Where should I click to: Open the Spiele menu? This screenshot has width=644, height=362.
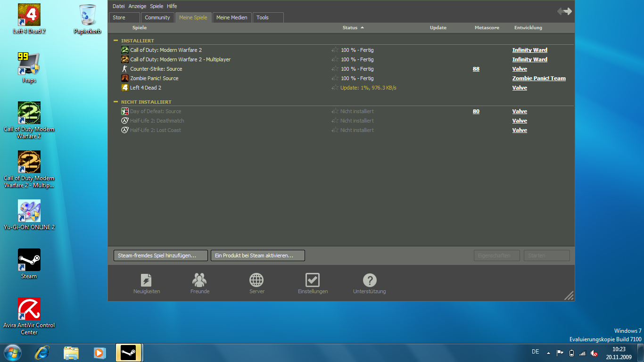point(157,6)
